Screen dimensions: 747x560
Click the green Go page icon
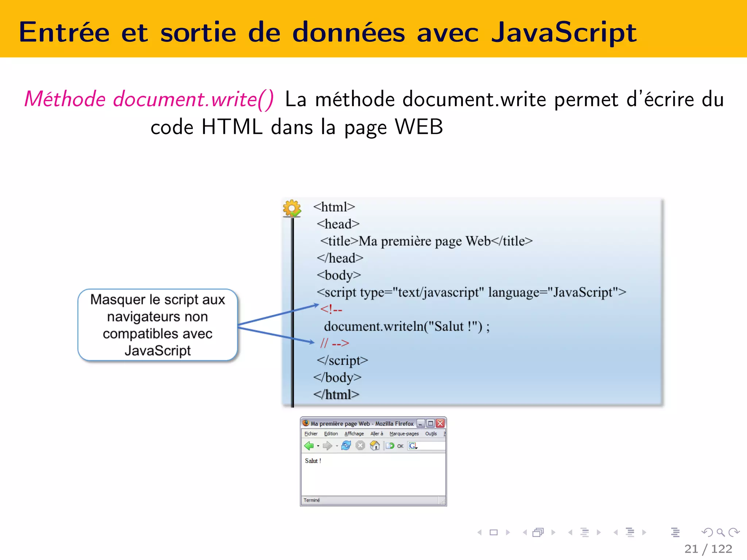390,446
